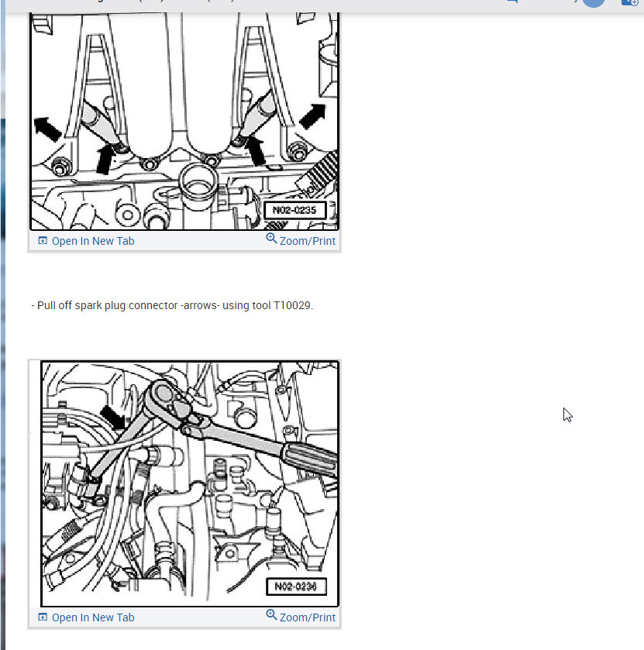Click the new-tab icon below diagram N02-0235
Viewport: 644px width, 650px height.
pyautogui.click(x=43, y=240)
